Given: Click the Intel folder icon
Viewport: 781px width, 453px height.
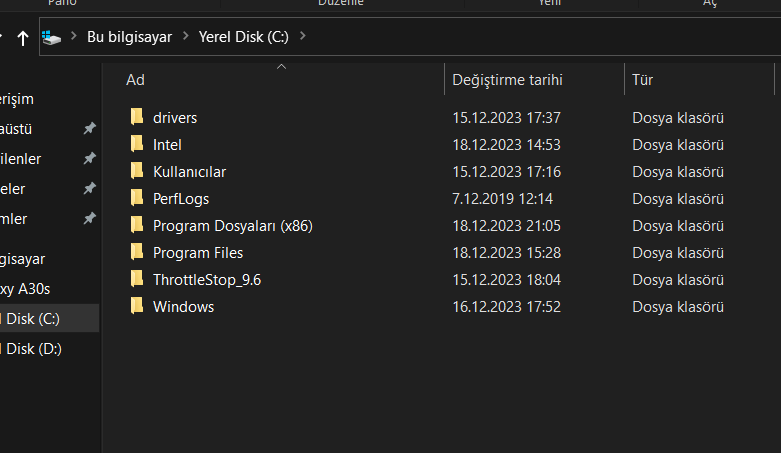Looking at the screenshot, I should pyautogui.click(x=137, y=144).
